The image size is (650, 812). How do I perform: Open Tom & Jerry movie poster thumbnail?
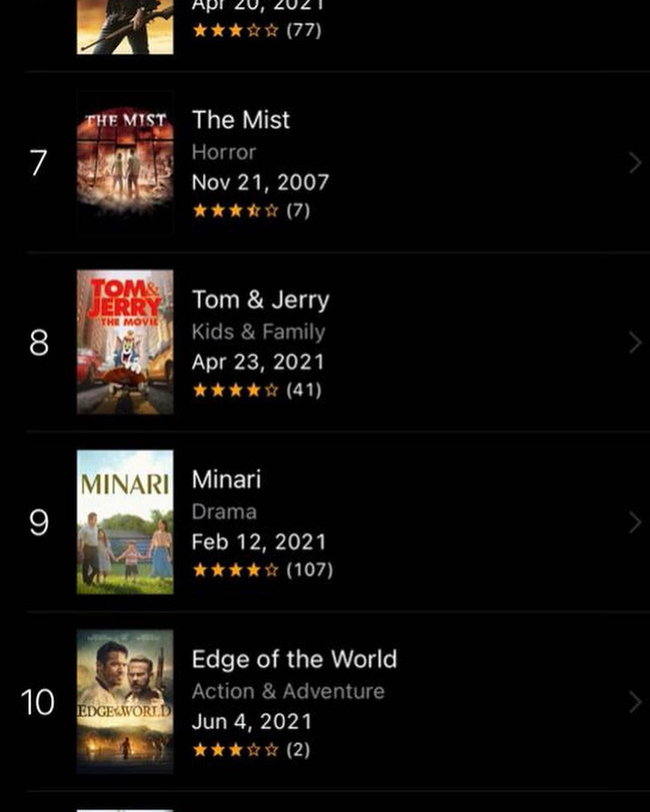coord(125,342)
